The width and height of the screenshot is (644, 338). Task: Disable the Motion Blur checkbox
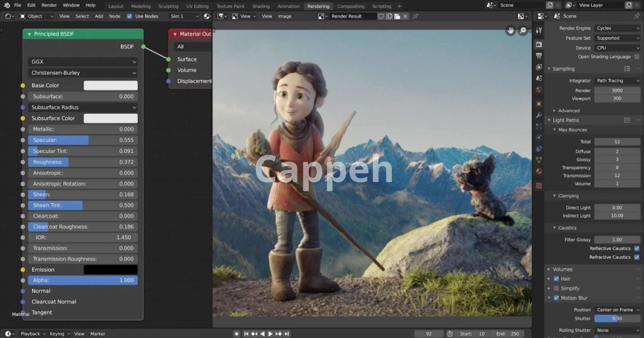(556, 298)
